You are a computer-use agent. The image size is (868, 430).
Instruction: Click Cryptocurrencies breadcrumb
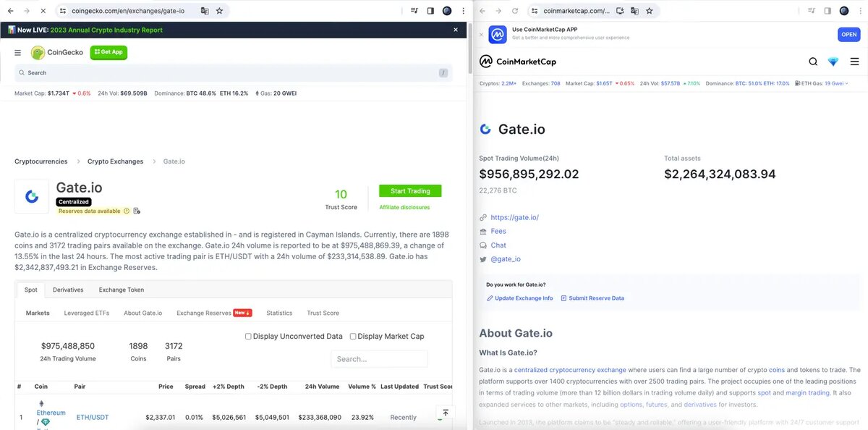click(x=41, y=161)
